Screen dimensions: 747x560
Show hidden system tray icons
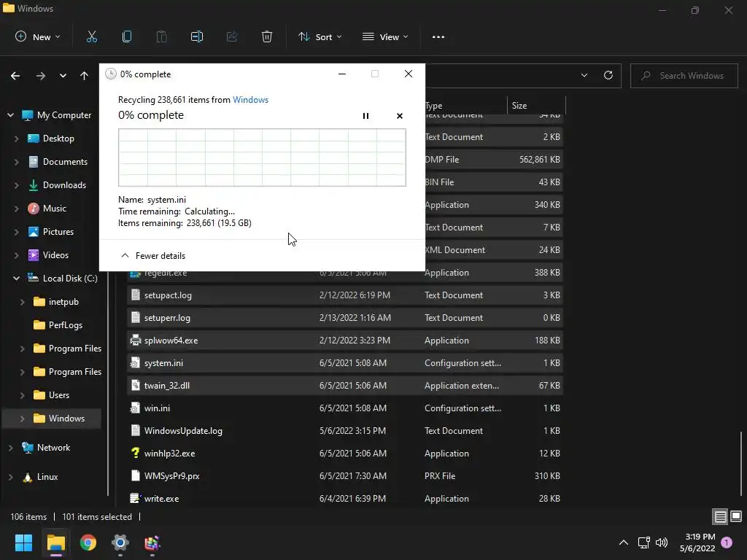click(623, 542)
